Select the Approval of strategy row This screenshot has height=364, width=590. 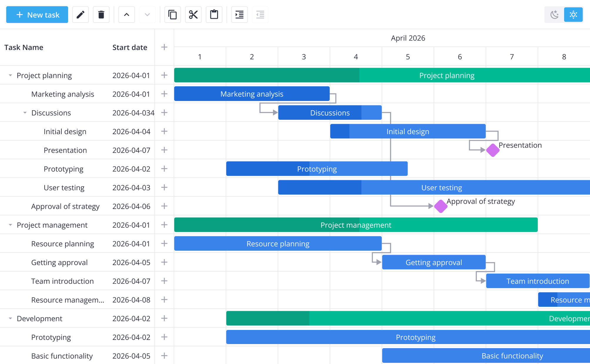click(x=65, y=206)
